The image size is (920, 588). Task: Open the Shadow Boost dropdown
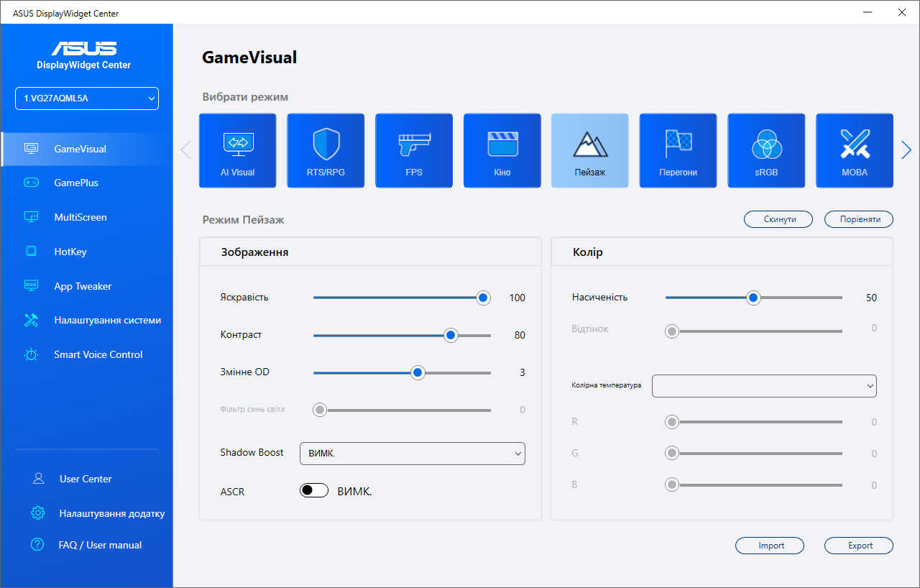click(412, 453)
